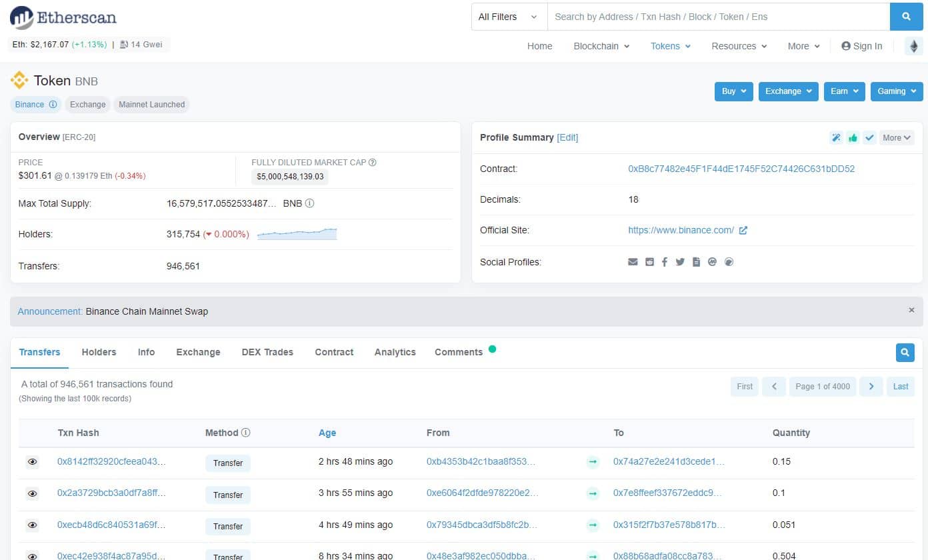Switch to the Analytics tab
The width and height of the screenshot is (928, 560).
coord(395,352)
